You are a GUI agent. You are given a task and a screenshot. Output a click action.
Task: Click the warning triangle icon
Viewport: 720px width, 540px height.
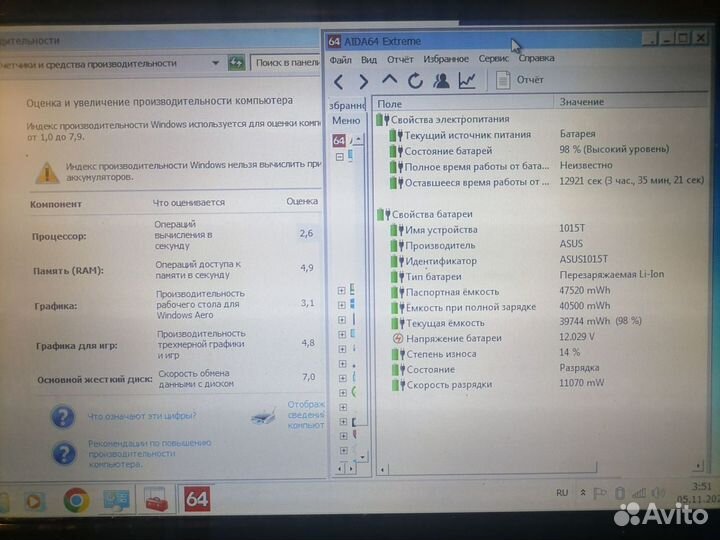(46, 173)
